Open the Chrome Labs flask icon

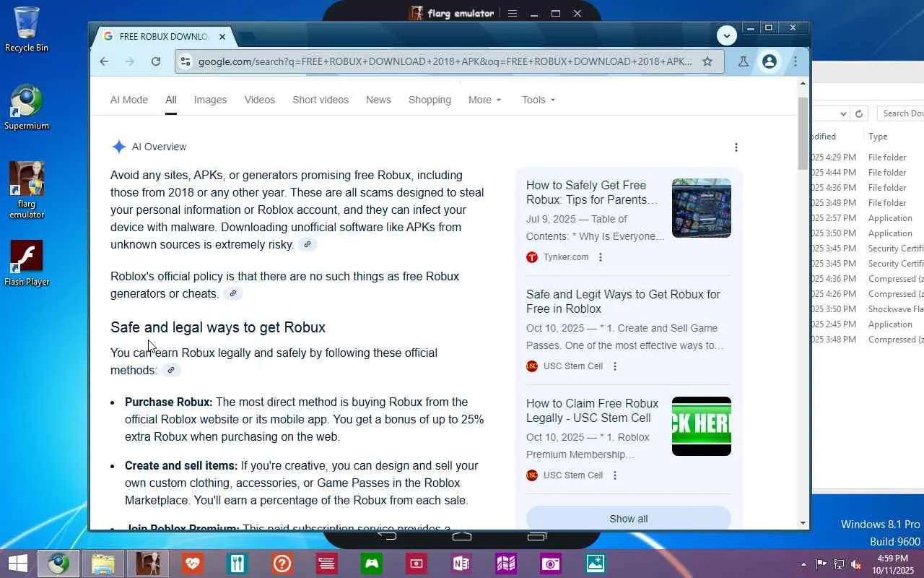(743, 61)
